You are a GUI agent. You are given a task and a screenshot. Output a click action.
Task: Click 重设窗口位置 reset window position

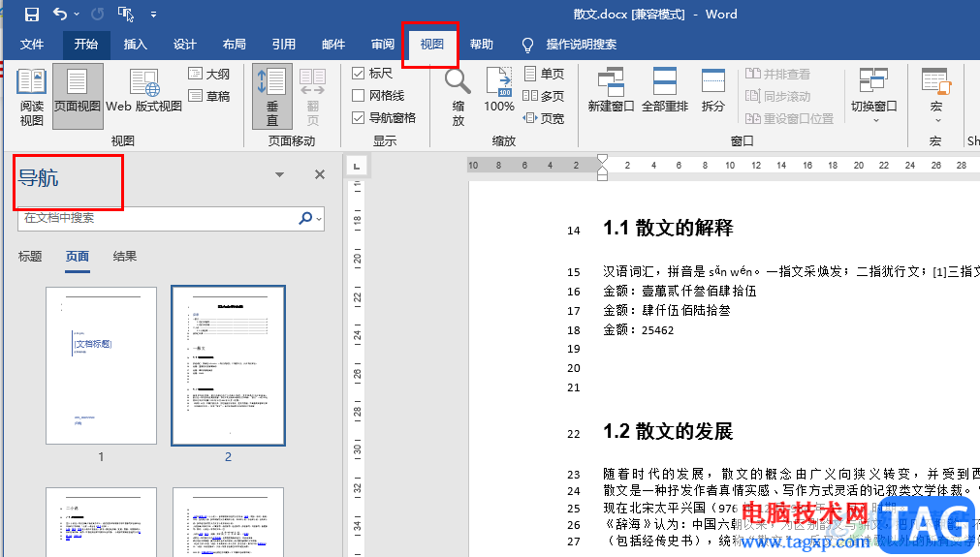(x=790, y=118)
